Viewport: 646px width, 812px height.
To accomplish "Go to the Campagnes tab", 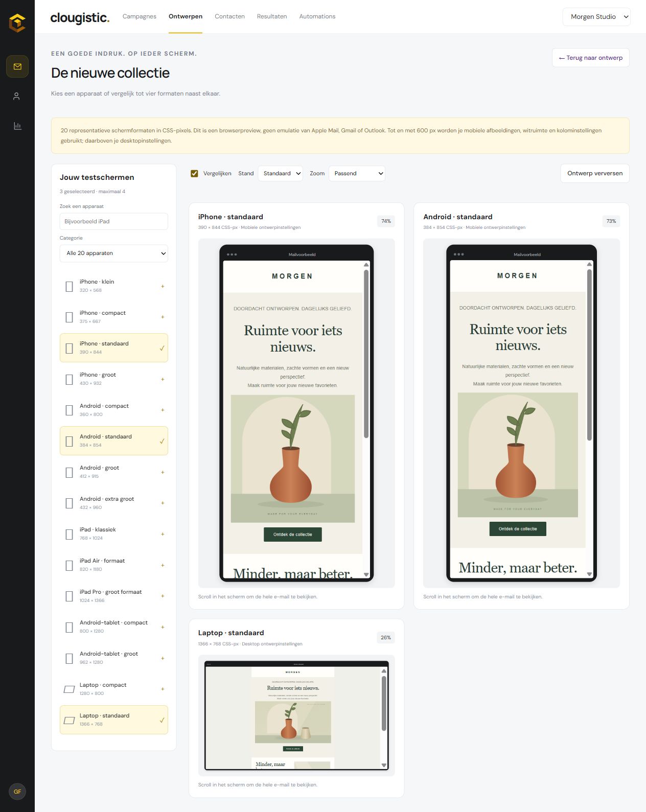I will (x=140, y=16).
